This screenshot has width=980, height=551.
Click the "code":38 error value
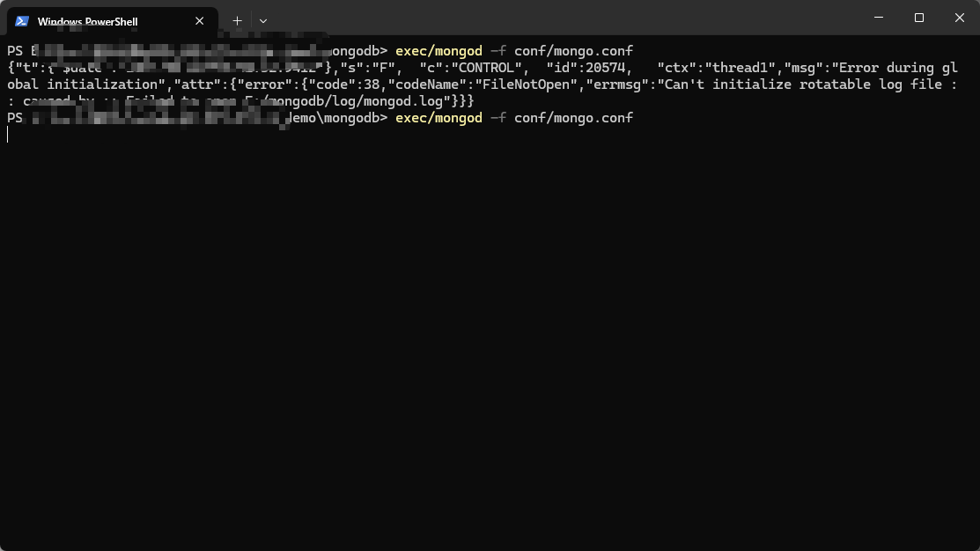coord(344,84)
